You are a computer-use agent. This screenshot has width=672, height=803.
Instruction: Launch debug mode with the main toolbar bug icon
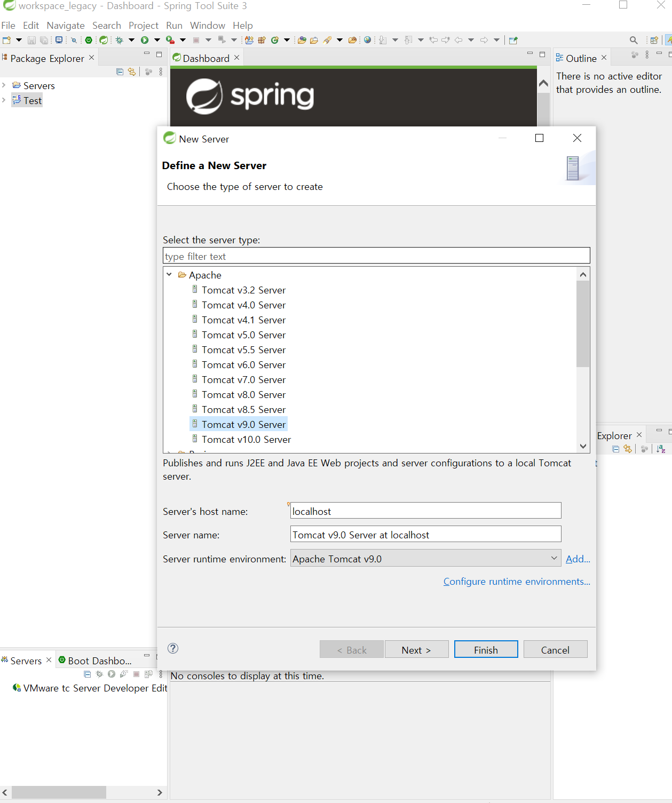(118, 40)
